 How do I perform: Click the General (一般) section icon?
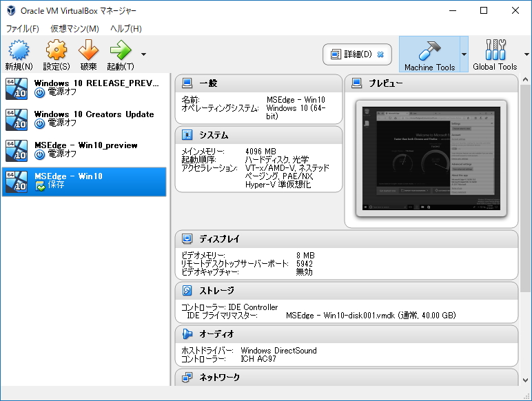pyautogui.click(x=187, y=83)
